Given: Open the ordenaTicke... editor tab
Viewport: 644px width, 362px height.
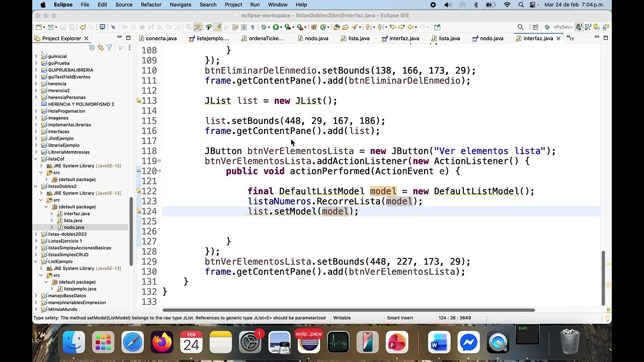Looking at the screenshot, I should click(263, 38).
